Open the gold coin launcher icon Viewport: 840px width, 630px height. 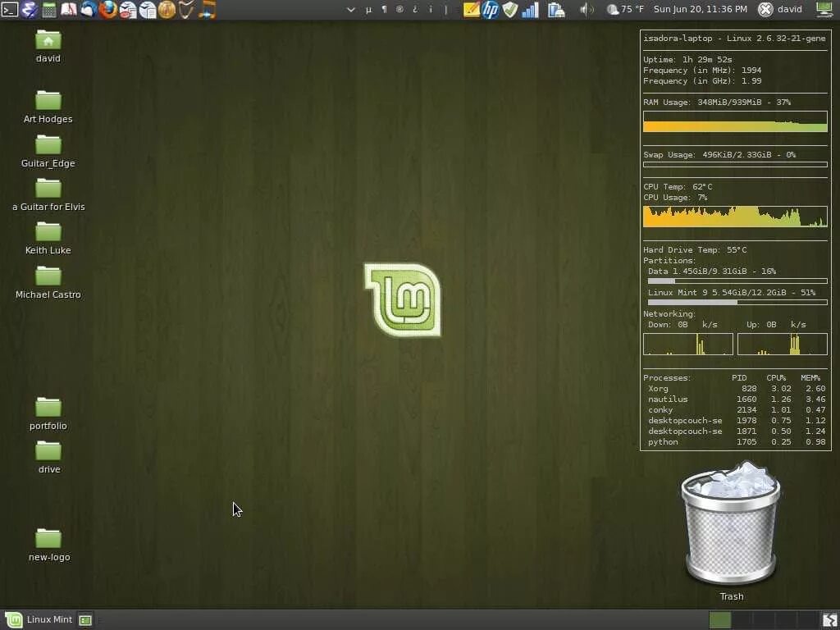coord(167,9)
